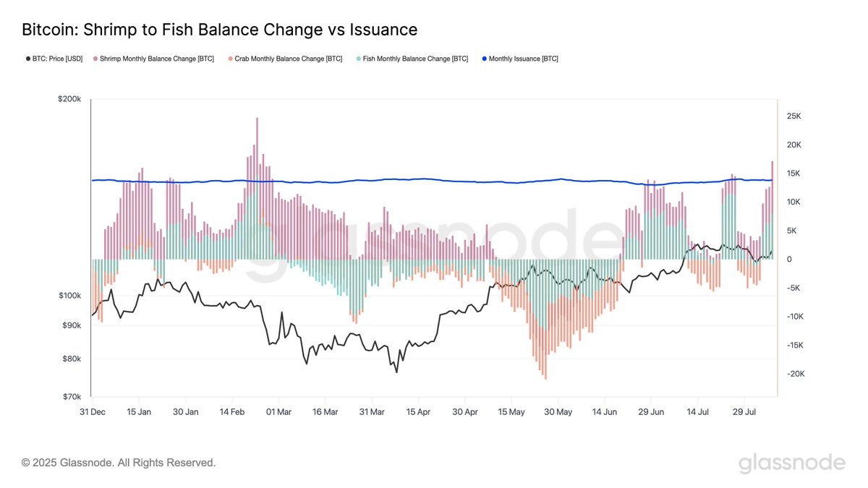Toggle the BTC: Price [USD] series label
This screenshot has height=488, width=868.
click(x=59, y=59)
